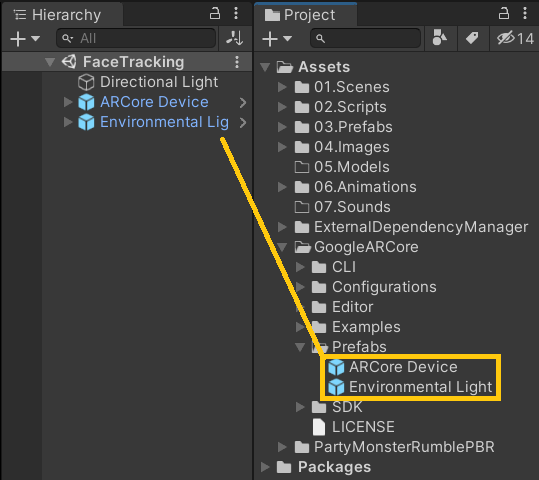539x480 pixels.
Task: Click the Hierarchy sorting icon
Action: (235, 38)
